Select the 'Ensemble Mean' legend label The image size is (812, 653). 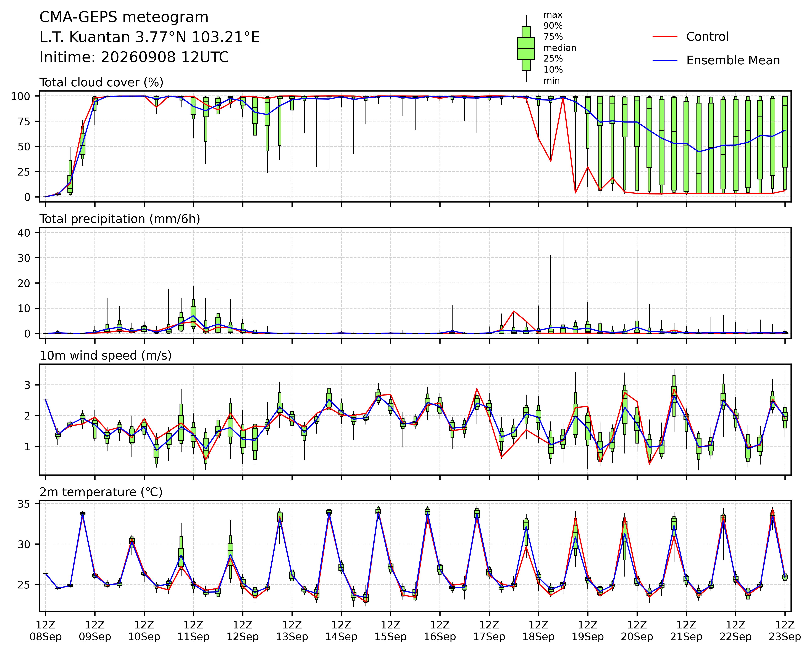tap(733, 61)
